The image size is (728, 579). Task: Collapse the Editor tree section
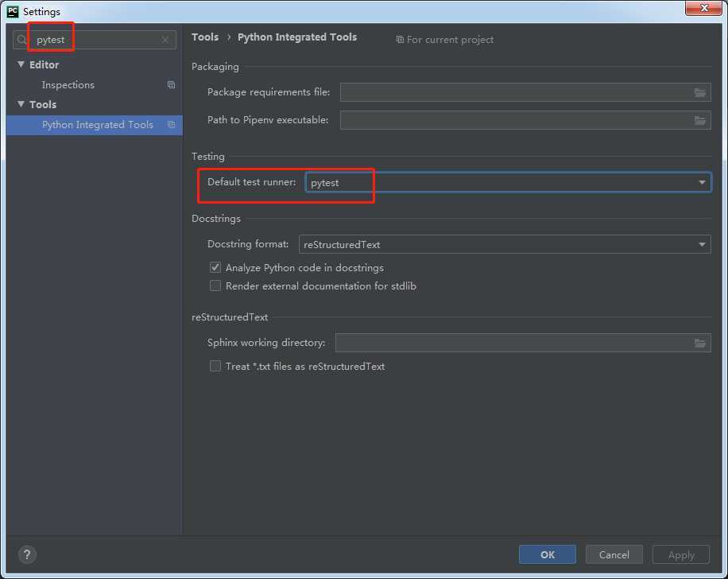(21, 64)
